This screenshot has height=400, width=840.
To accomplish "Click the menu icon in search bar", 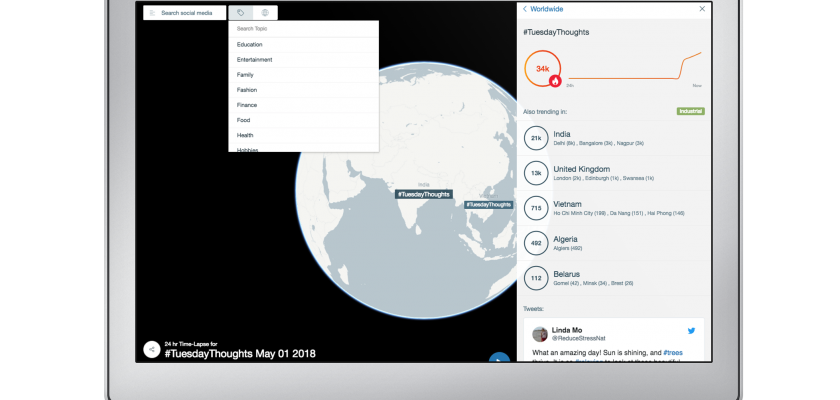I will pos(151,13).
